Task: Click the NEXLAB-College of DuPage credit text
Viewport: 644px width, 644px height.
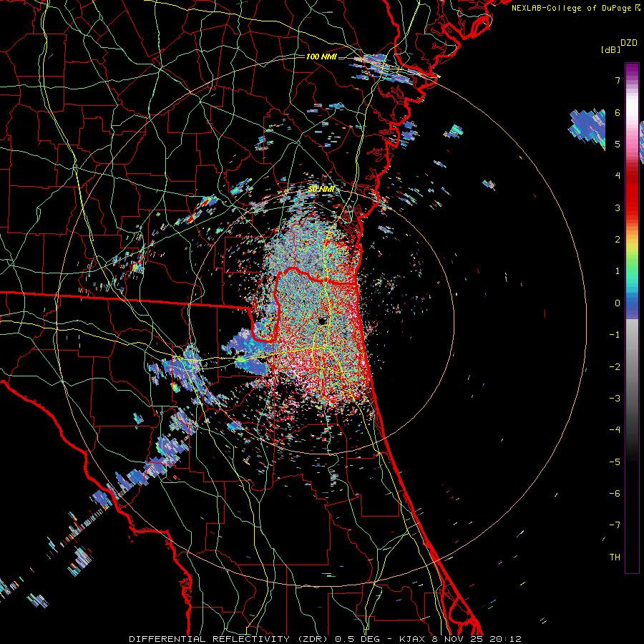Action: tap(575, 8)
